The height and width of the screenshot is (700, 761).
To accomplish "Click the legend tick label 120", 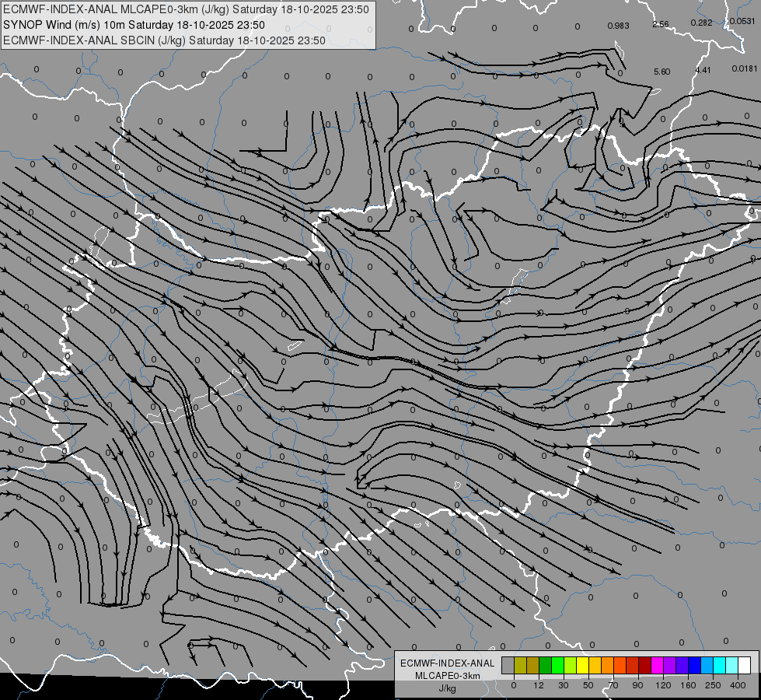I will pyautogui.click(x=663, y=685).
